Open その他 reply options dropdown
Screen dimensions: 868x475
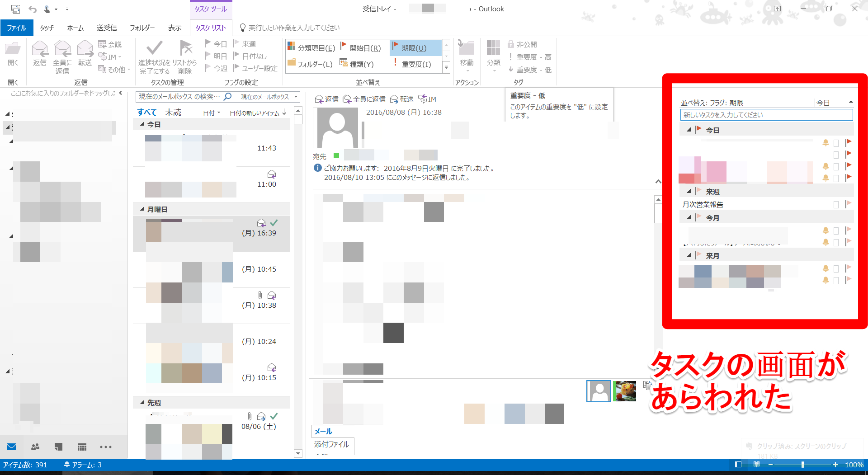pos(114,70)
